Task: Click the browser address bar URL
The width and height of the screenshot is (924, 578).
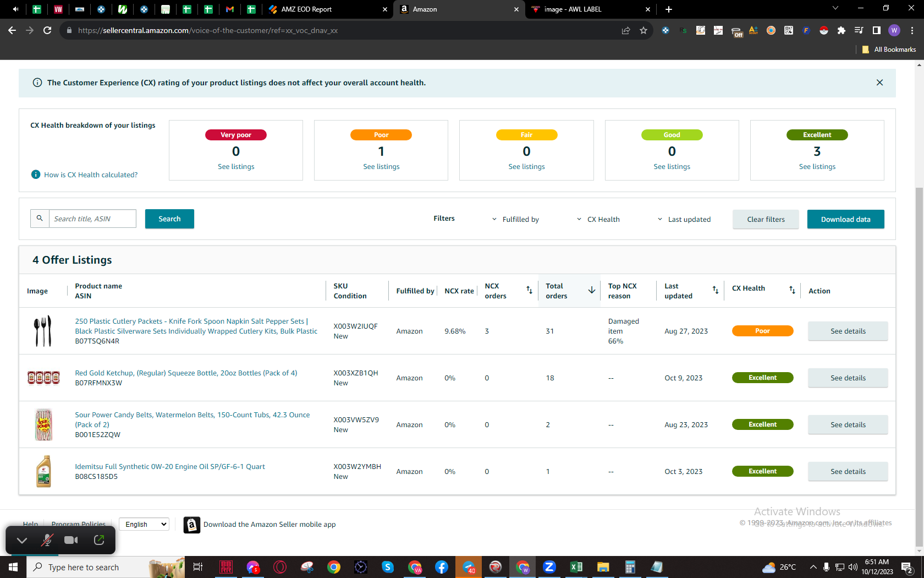Action: coord(208,30)
